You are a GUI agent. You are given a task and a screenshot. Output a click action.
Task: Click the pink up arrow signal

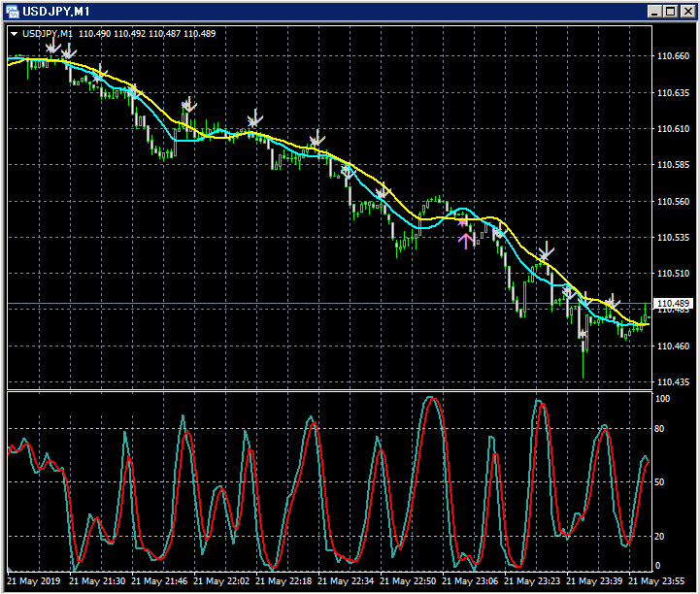466,240
